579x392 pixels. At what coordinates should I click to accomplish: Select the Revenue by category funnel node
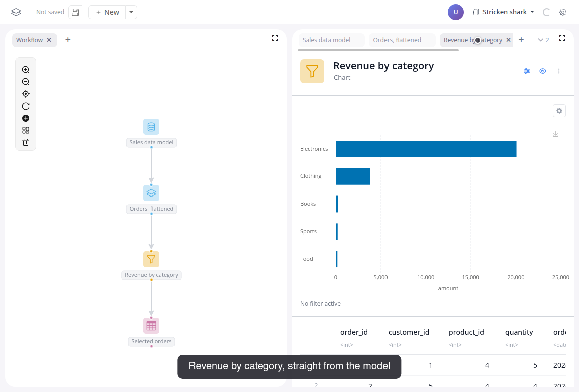coord(151,259)
